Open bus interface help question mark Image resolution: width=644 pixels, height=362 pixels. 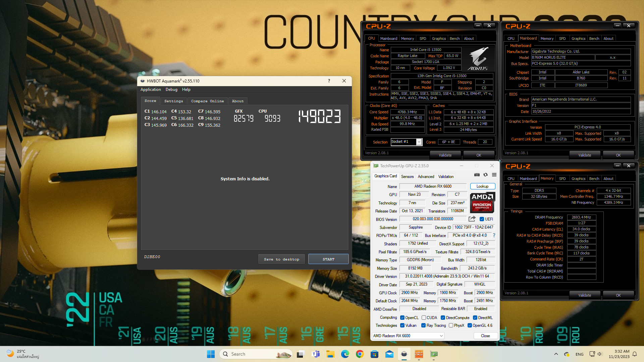point(494,235)
